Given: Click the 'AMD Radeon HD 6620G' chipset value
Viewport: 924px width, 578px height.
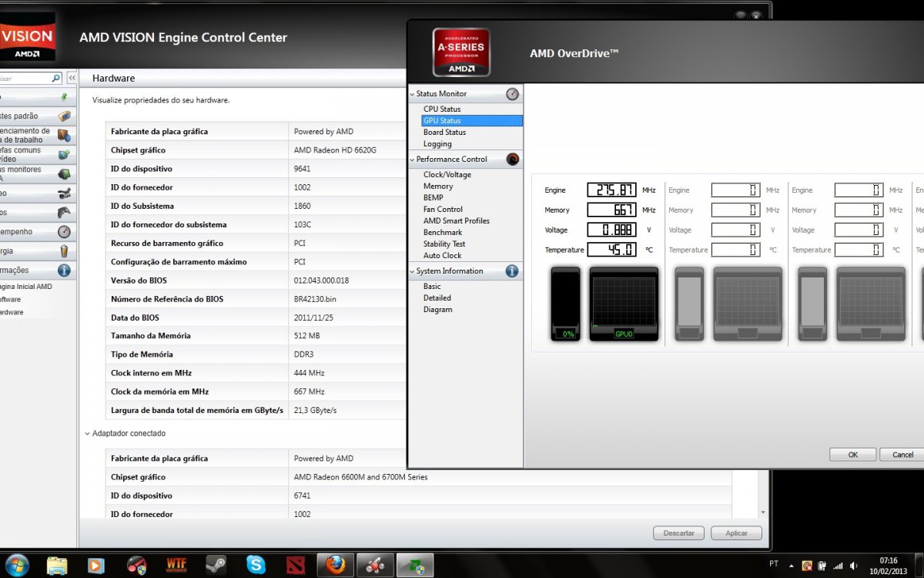Looking at the screenshot, I should coord(335,150).
